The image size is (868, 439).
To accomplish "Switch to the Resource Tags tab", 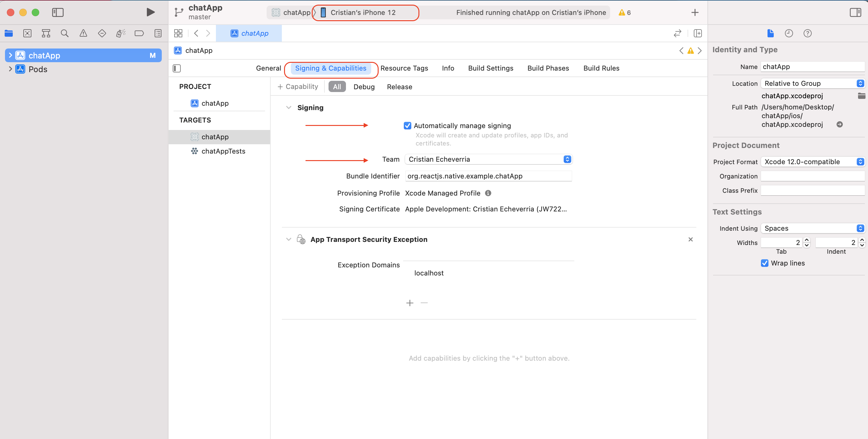I will tap(404, 68).
